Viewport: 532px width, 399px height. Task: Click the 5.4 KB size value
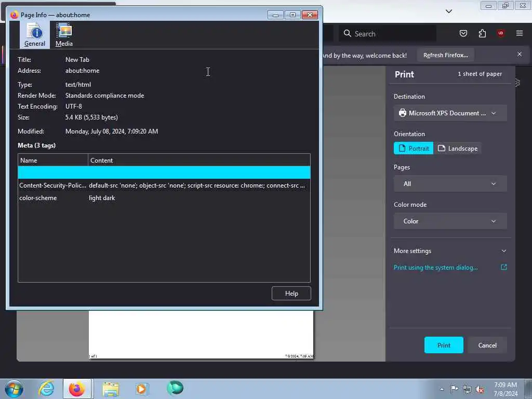click(91, 117)
